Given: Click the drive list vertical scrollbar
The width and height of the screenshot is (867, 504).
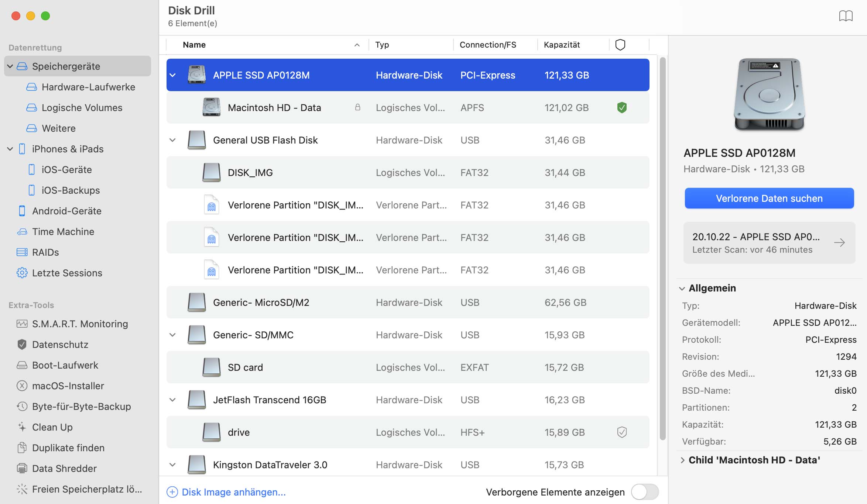Looking at the screenshot, I should (662, 248).
